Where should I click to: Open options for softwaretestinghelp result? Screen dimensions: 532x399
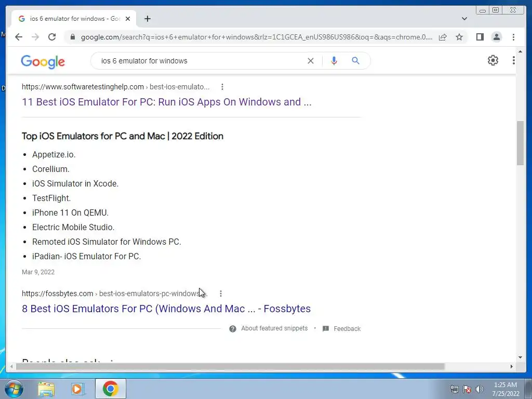[222, 87]
